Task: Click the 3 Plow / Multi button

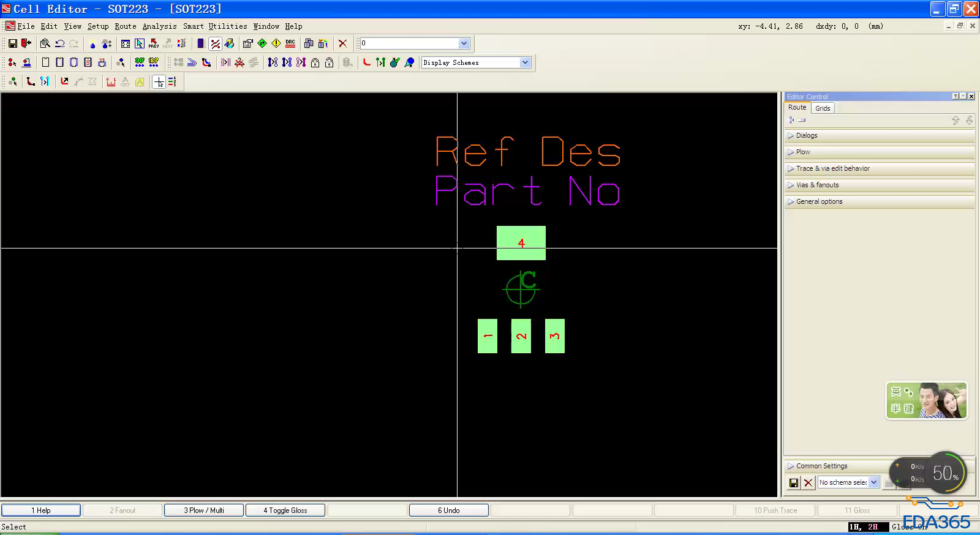Action: point(204,510)
